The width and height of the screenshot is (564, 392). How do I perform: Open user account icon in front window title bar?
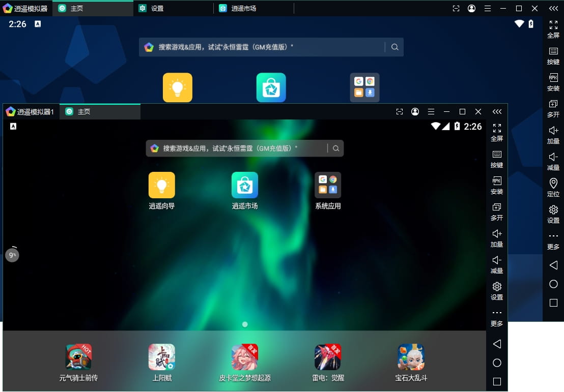point(415,112)
